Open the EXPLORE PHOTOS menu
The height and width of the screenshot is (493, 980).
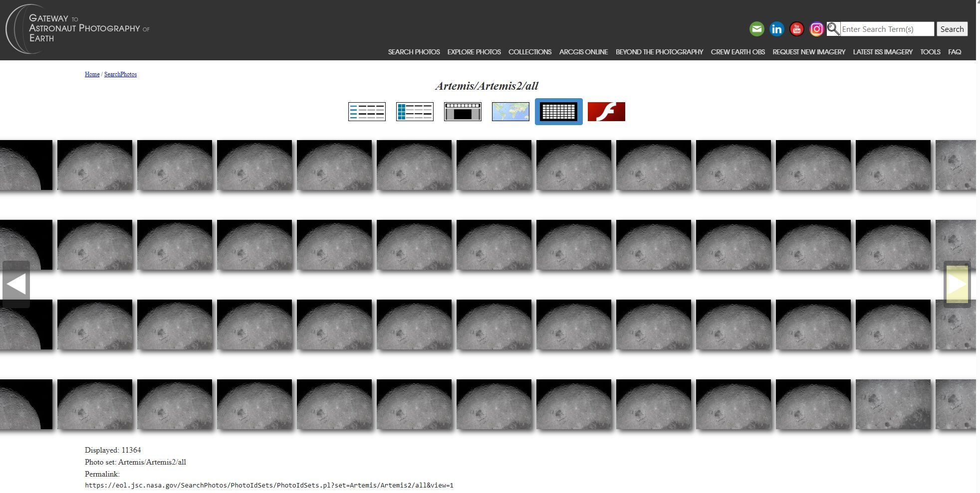point(474,52)
